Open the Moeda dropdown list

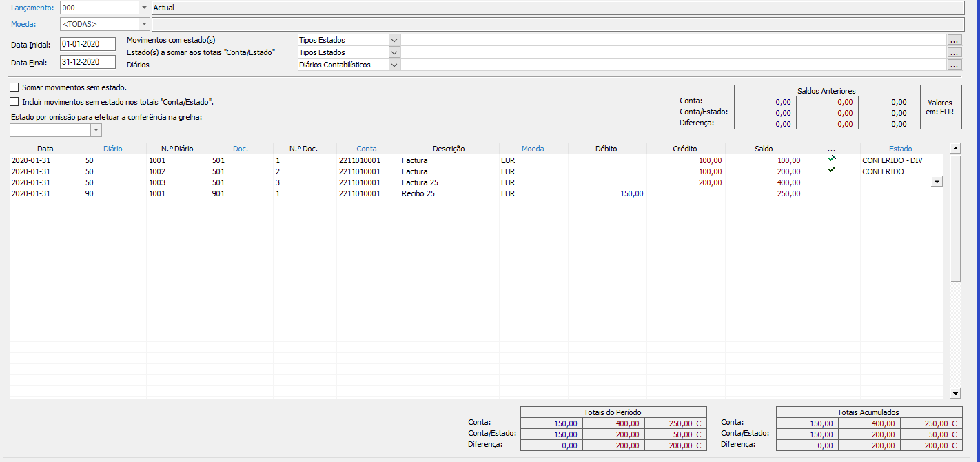pos(144,25)
